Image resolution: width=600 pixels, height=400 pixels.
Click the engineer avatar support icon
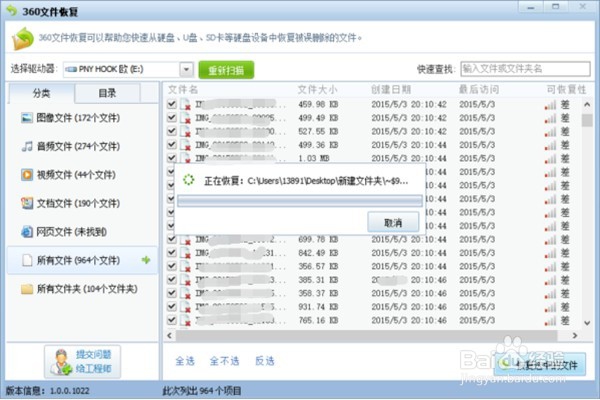[61, 362]
